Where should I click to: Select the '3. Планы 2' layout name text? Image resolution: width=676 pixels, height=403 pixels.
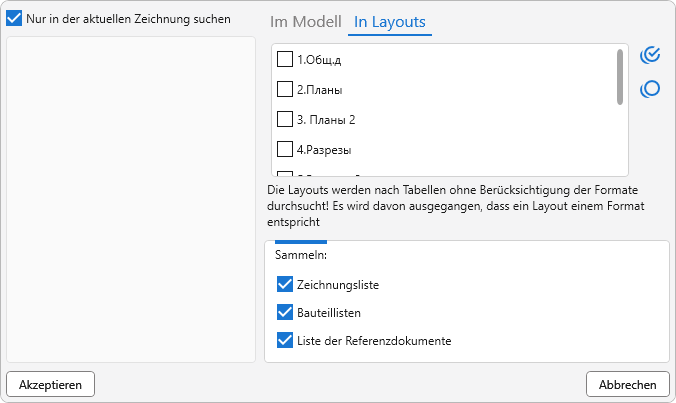click(327, 119)
